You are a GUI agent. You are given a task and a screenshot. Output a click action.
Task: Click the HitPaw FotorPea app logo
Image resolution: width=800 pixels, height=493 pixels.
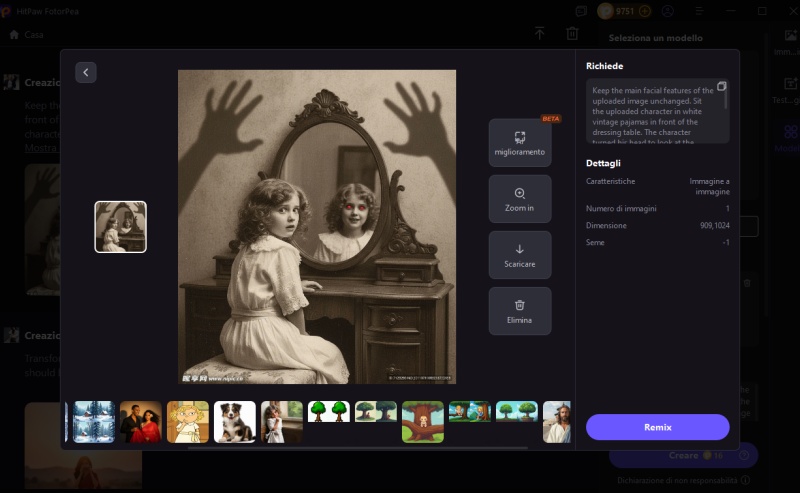6,11
